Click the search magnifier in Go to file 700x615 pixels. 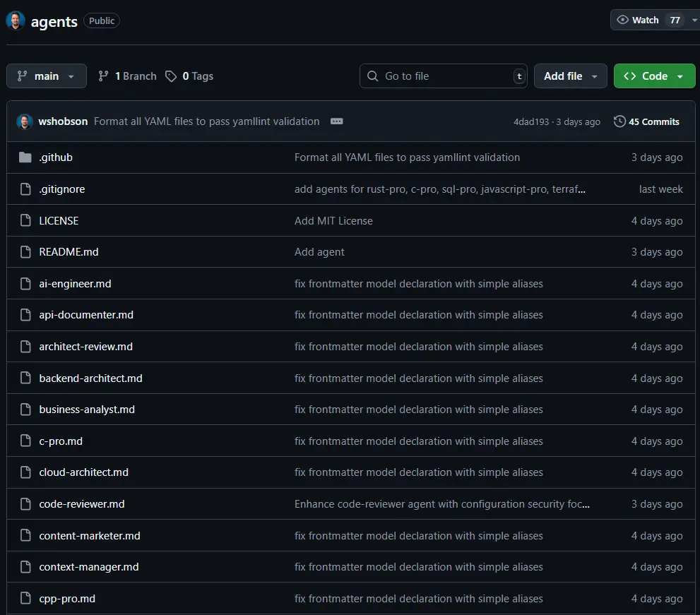372,76
